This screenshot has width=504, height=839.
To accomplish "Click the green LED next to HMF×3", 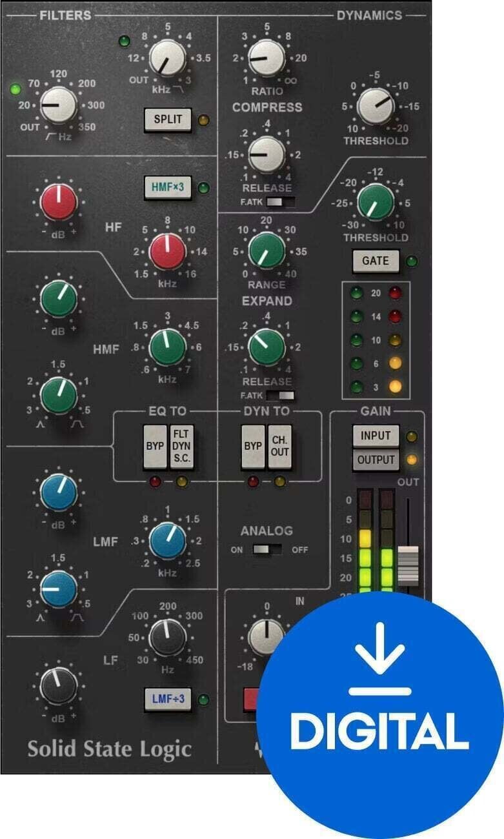I will [204, 188].
